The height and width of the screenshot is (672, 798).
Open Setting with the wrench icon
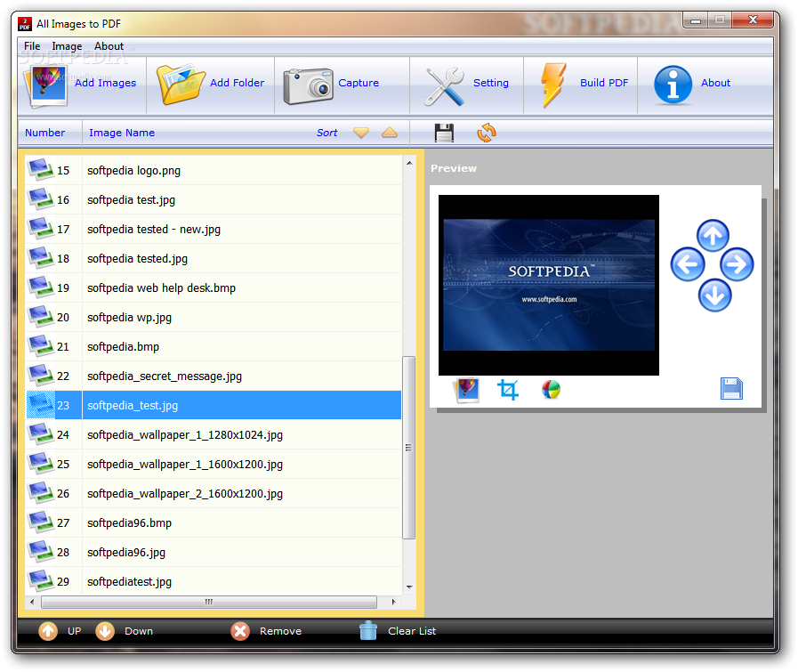(444, 86)
